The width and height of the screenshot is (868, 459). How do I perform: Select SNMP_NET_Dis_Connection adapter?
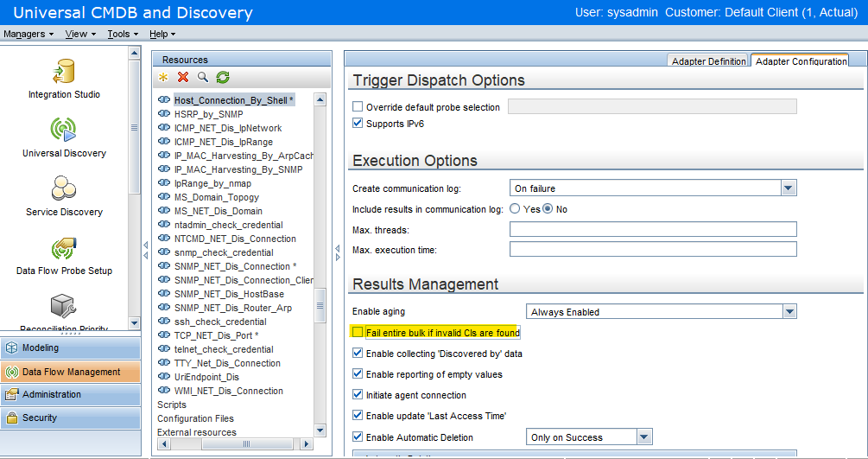(235, 266)
